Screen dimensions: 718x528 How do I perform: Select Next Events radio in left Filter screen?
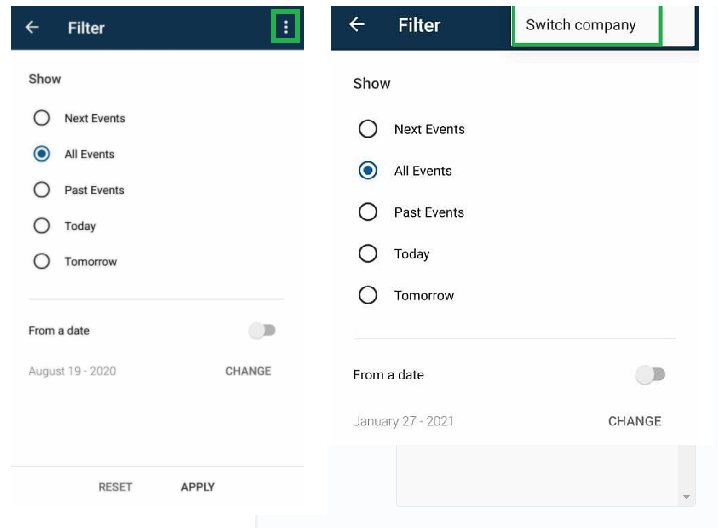pos(42,118)
